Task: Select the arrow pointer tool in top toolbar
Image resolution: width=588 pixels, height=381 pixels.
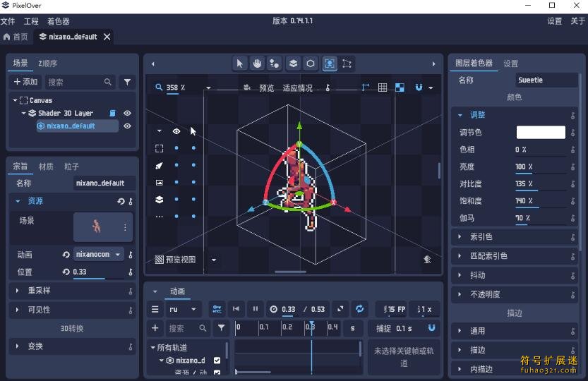Action: pos(240,64)
